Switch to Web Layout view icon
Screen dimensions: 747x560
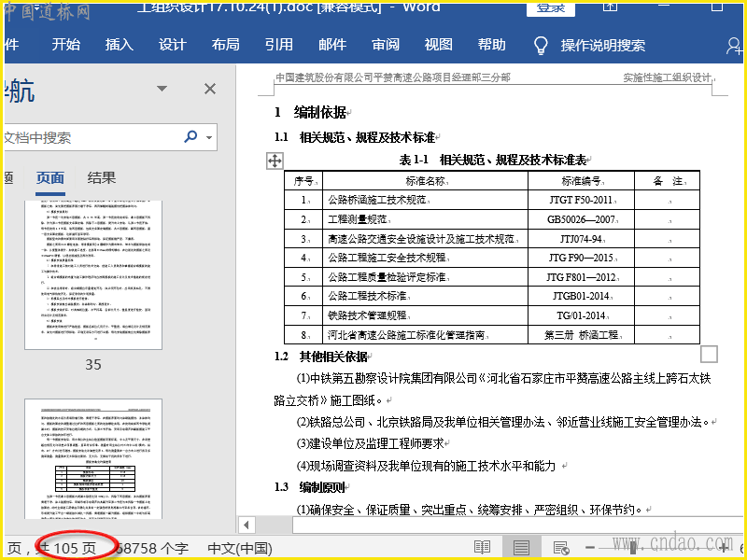pos(561,548)
